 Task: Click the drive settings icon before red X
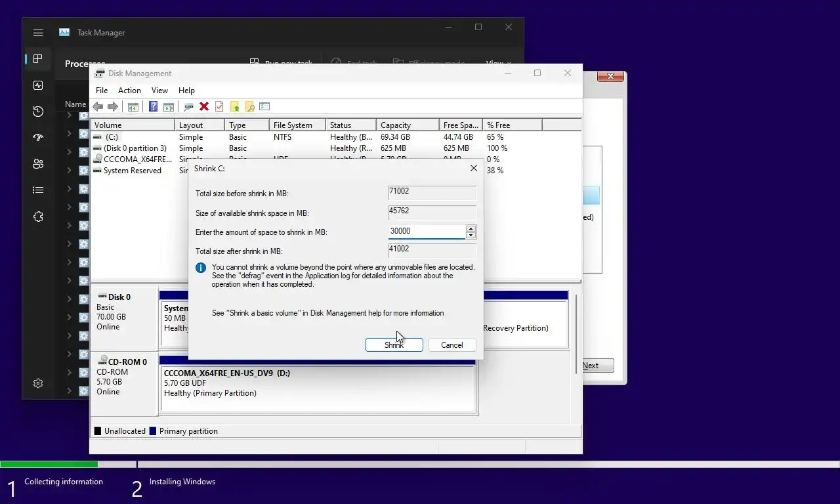pos(188,106)
